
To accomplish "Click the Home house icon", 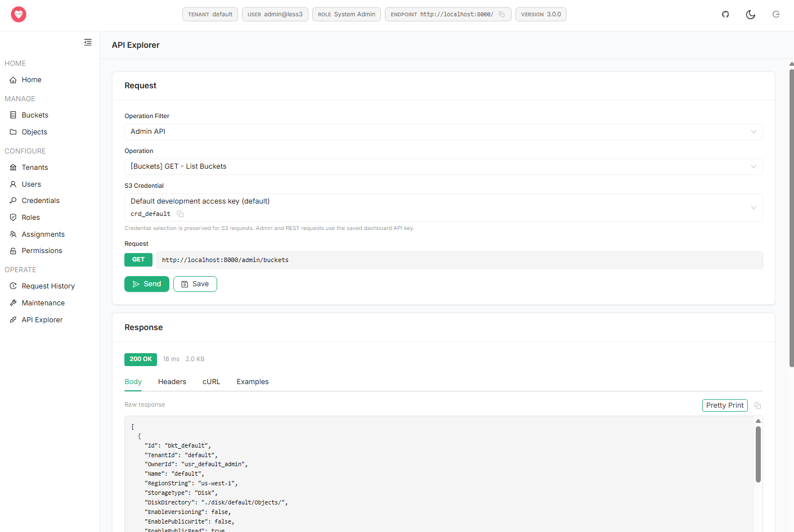I will [13, 80].
